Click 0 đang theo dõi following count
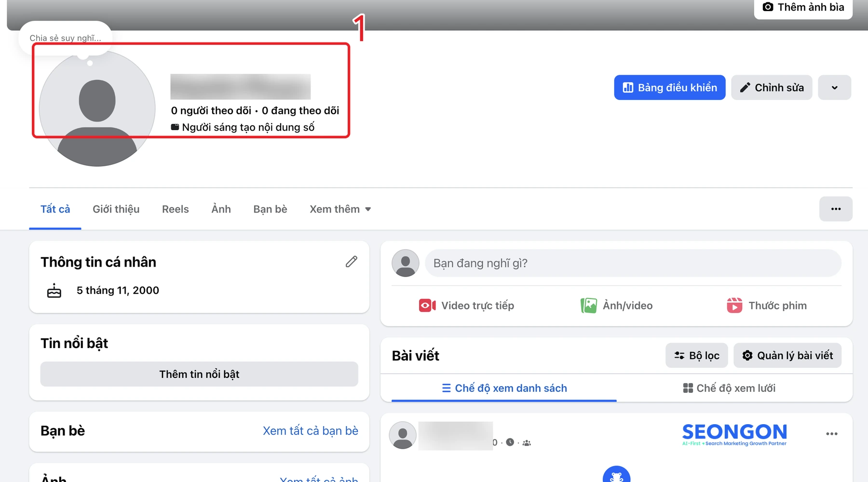This screenshot has width=868, height=482. (x=300, y=111)
